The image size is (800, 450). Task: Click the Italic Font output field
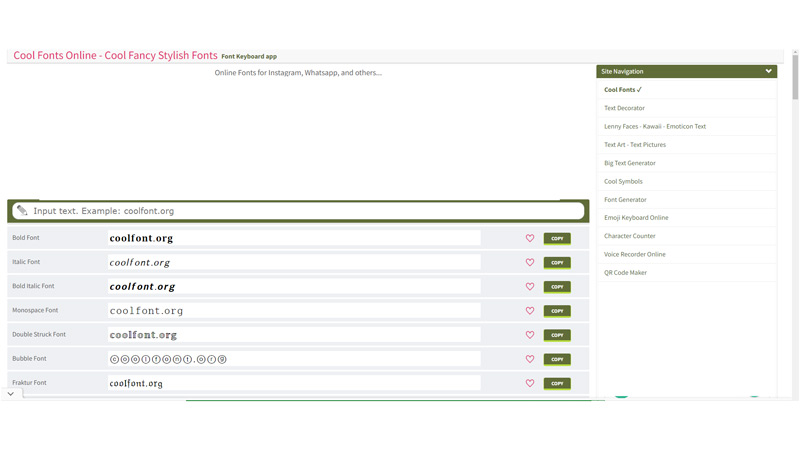(x=294, y=262)
